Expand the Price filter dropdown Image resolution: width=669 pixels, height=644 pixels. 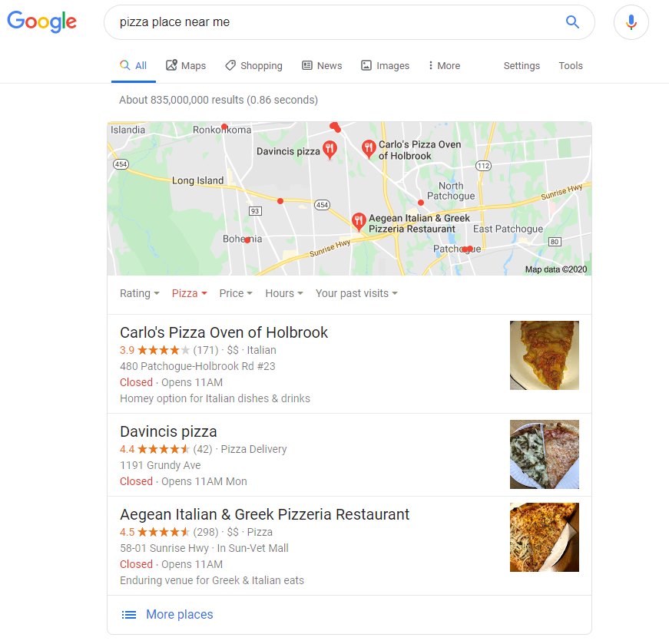pyautogui.click(x=236, y=293)
